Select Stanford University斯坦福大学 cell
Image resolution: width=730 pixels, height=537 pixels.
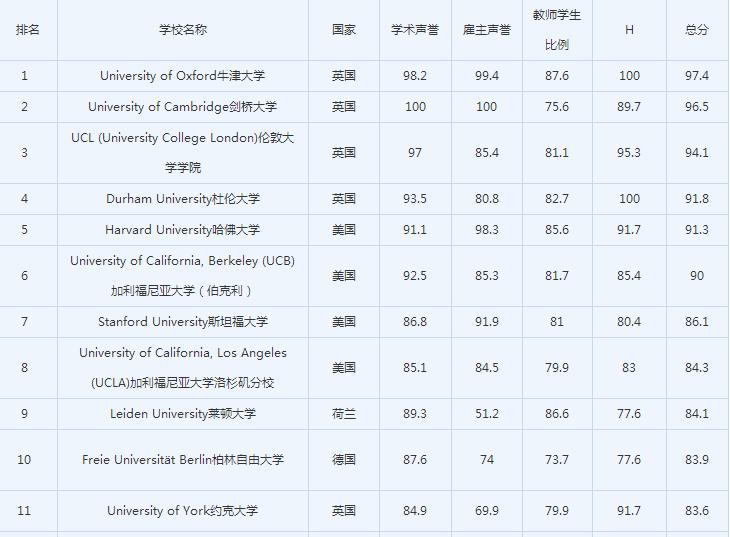(182, 322)
